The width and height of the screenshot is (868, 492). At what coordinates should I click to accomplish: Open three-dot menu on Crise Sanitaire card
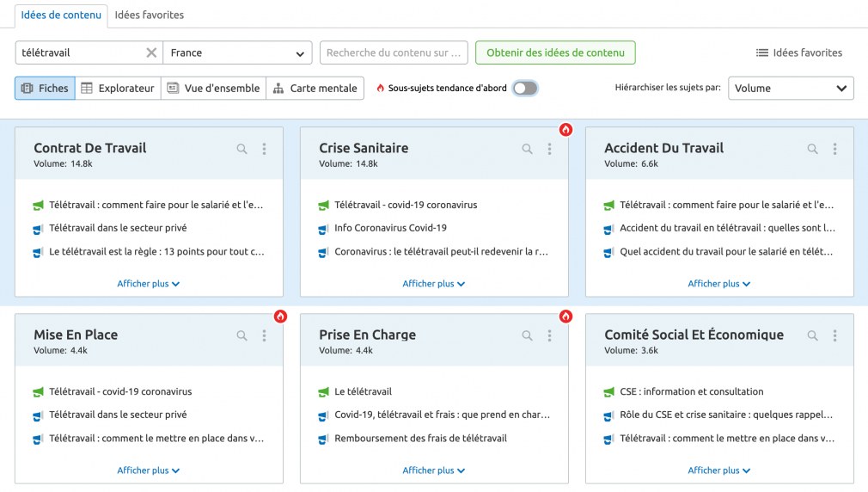click(550, 149)
